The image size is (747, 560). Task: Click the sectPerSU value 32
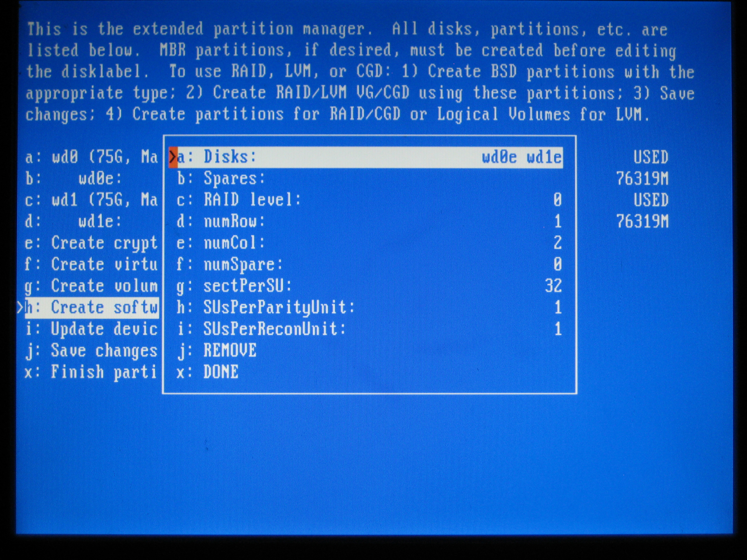[x=553, y=286]
